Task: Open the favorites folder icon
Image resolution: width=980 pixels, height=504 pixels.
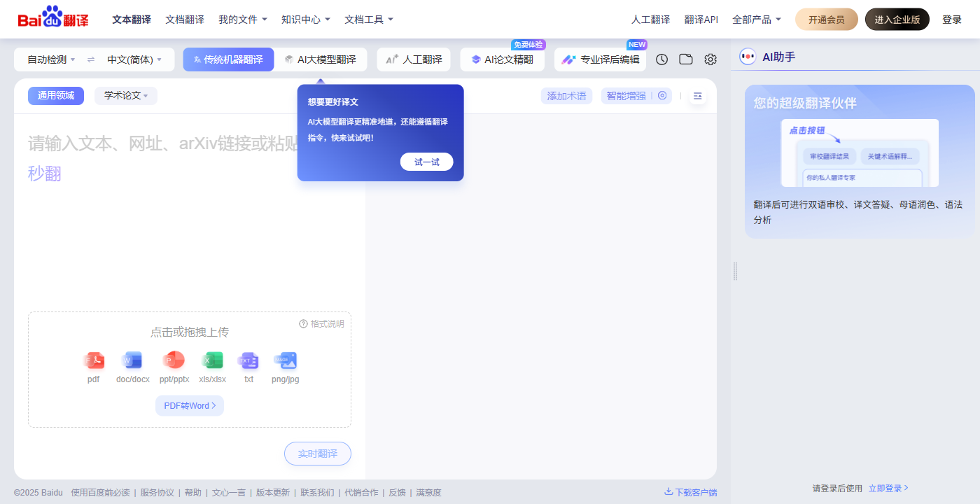Action: [686, 59]
